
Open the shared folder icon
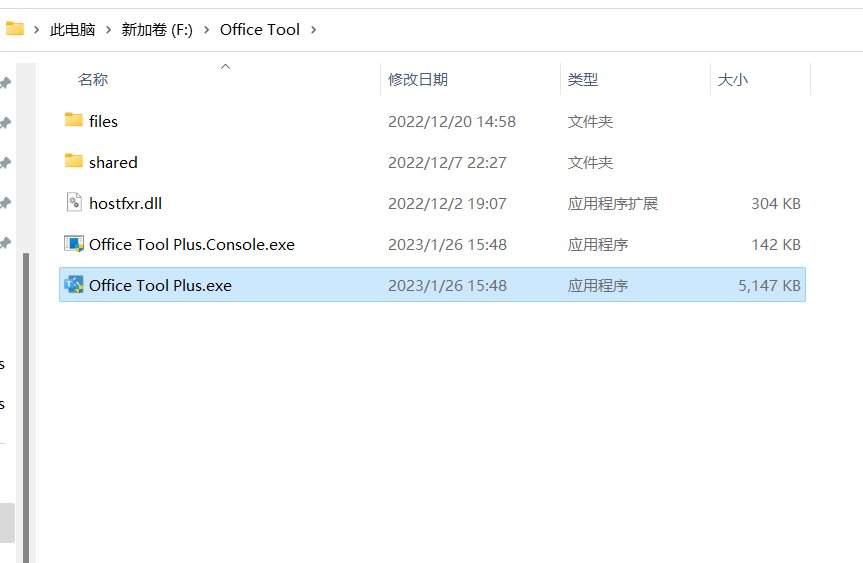[x=73, y=161]
